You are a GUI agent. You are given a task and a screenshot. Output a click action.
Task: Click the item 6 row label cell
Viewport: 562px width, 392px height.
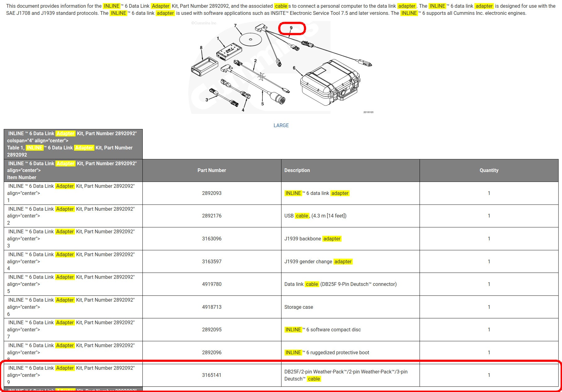click(73, 307)
